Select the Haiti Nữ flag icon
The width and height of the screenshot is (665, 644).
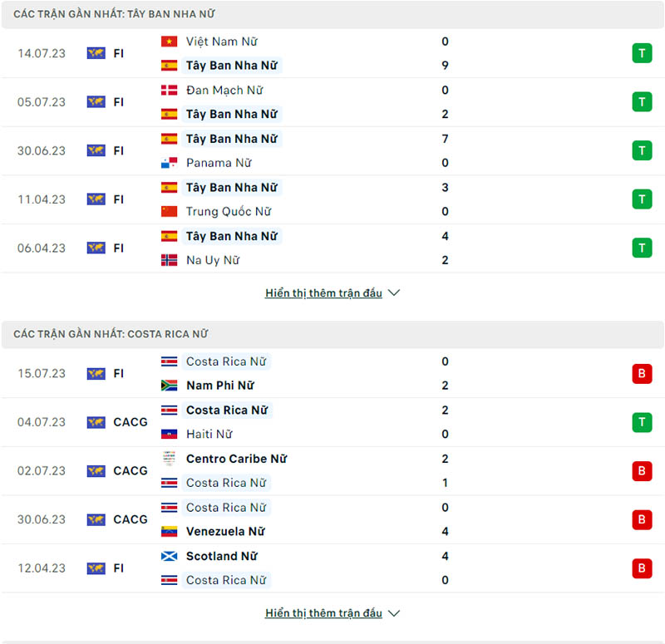[x=169, y=434]
